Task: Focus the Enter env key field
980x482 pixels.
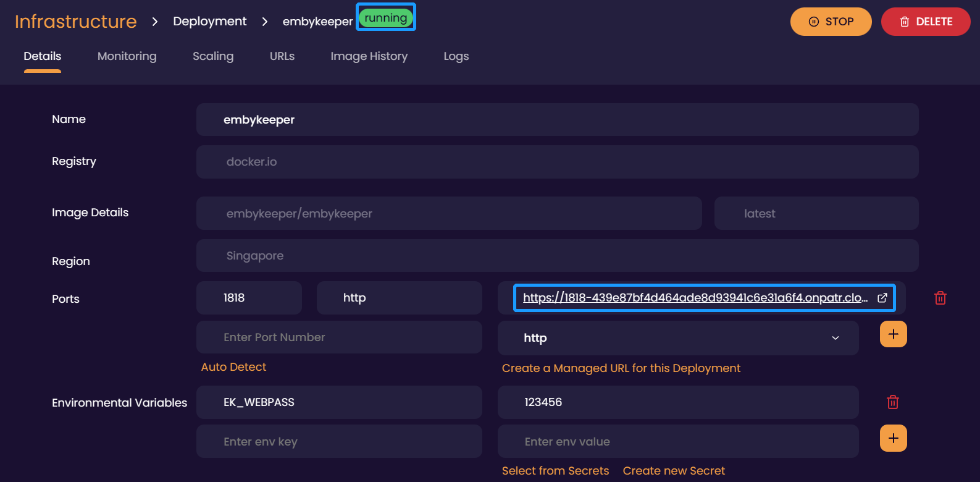Action: [x=339, y=441]
